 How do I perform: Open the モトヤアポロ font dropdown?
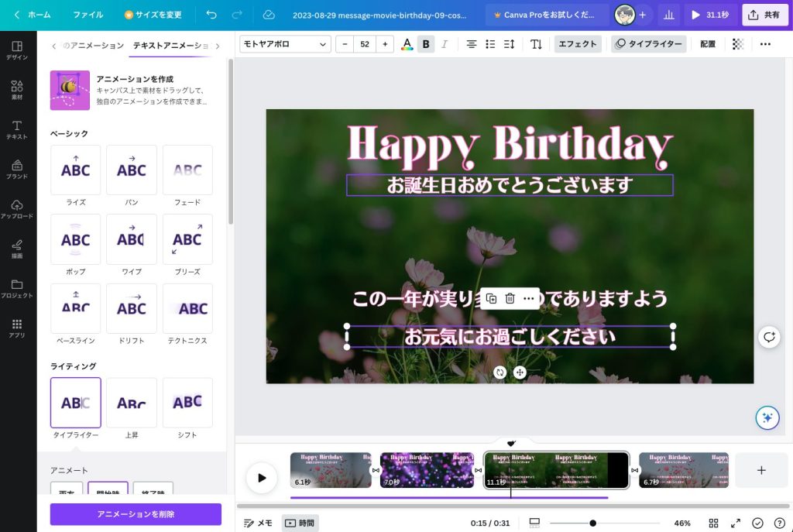pyautogui.click(x=285, y=44)
